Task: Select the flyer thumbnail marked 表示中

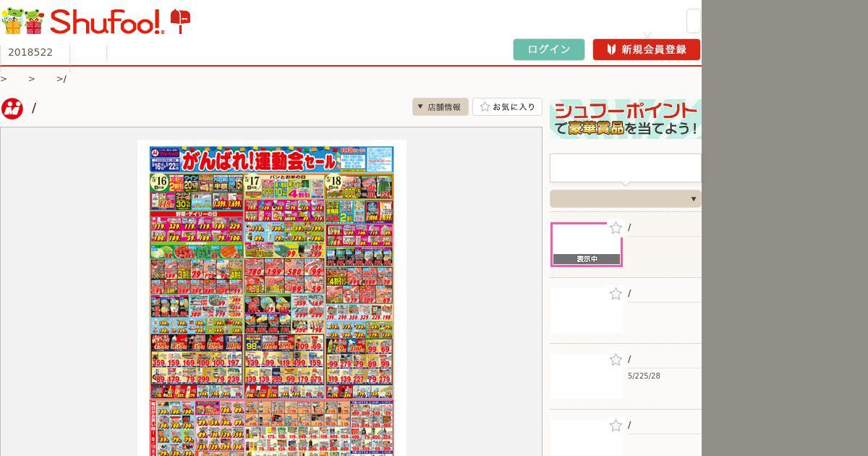Action: tap(587, 245)
